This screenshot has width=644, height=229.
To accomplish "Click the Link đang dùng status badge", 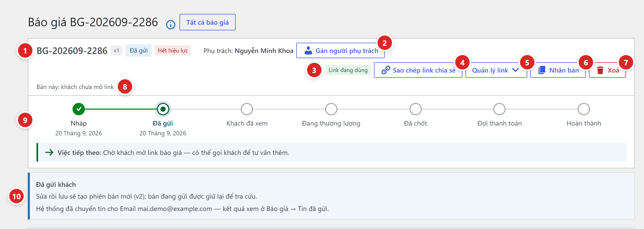I will point(348,70).
